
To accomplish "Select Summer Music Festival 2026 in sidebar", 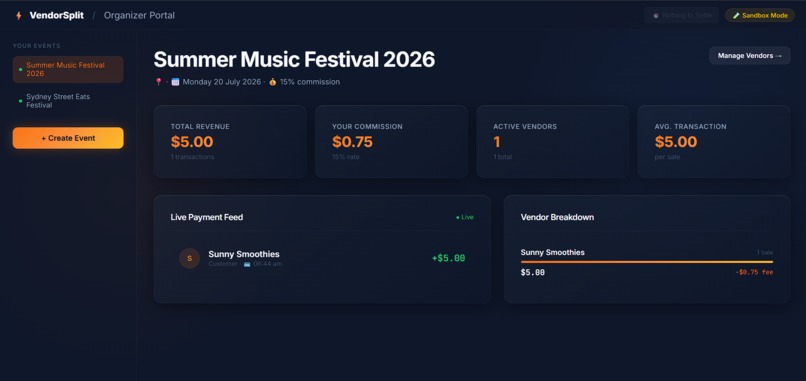I will coord(68,69).
